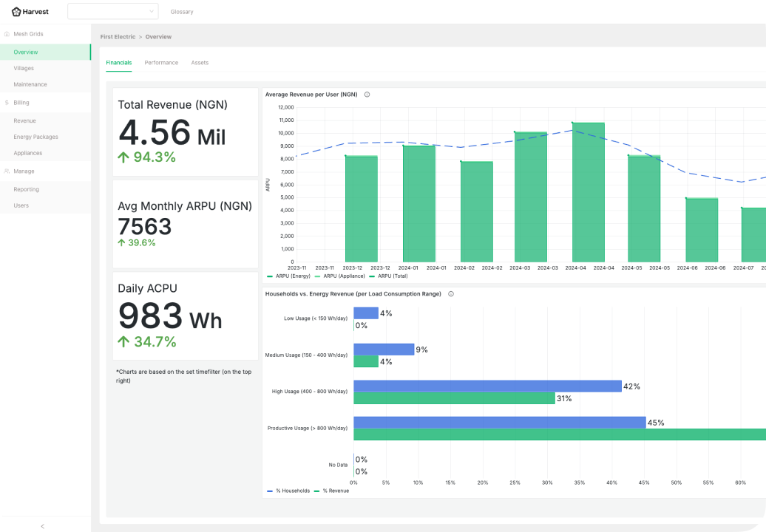Screen dimensions: 766x532
Task: Select the 2024-04 ARPU bar
Action: click(588, 192)
